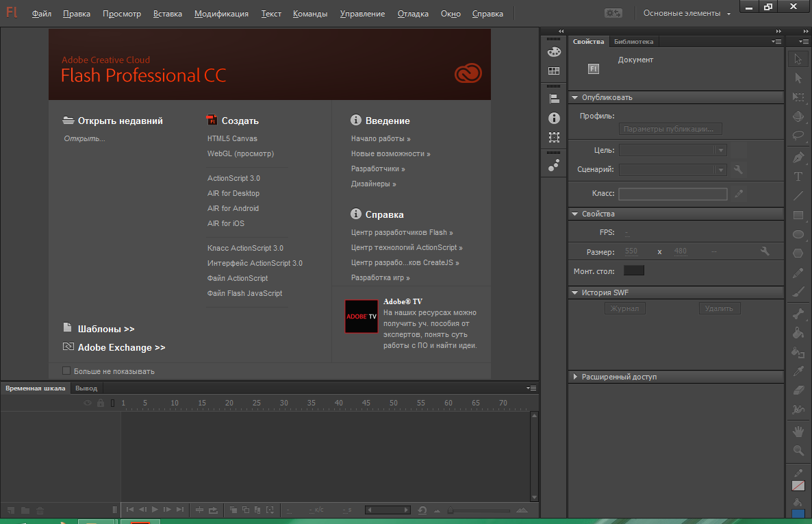Viewport: 812px width, 524px height.
Task: Check 'Больше не показывать' checkbox
Action: coord(66,371)
